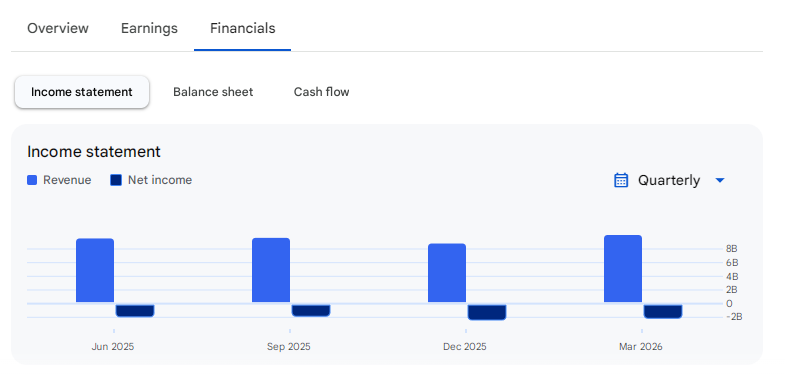This screenshot has height=374, width=785.
Task: Select the Jun 2025 revenue bar
Action: 95,270
